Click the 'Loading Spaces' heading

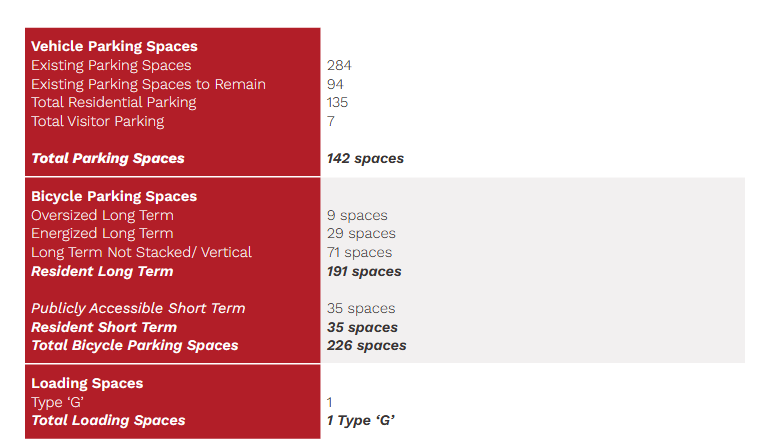(x=87, y=383)
